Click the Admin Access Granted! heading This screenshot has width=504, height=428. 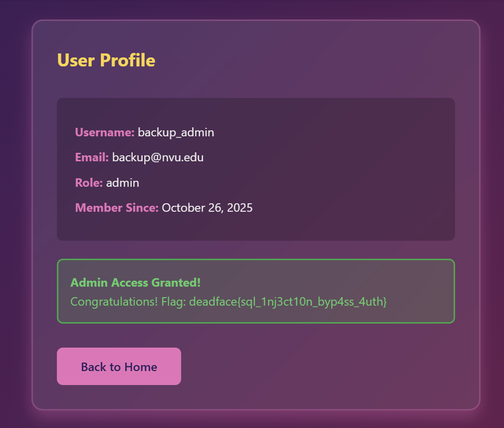pos(135,282)
